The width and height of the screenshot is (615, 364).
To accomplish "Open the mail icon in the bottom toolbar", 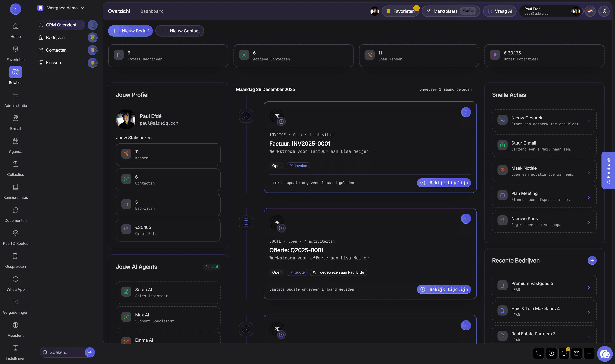I will [x=577, y=353].
